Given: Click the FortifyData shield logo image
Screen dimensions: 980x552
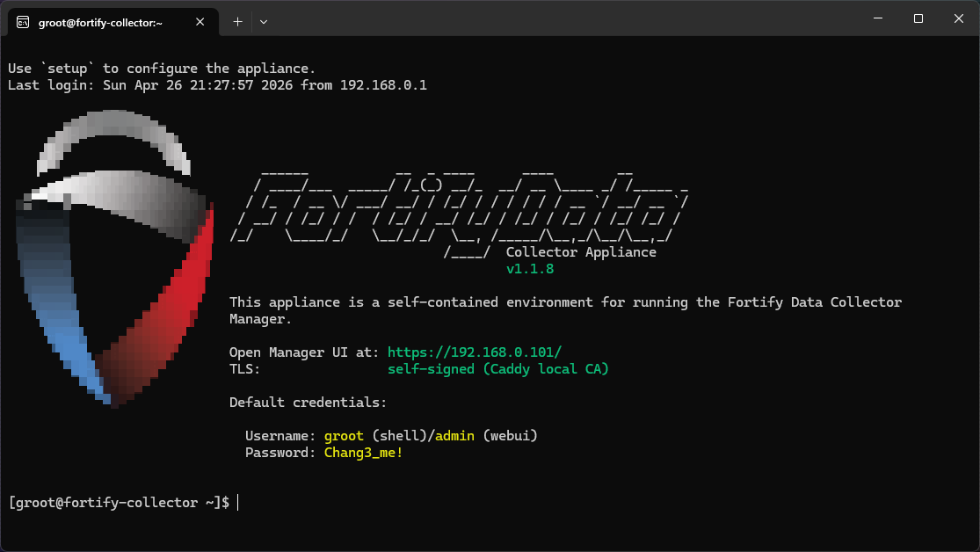Looking at the screenshot, I should coord(114,258).
